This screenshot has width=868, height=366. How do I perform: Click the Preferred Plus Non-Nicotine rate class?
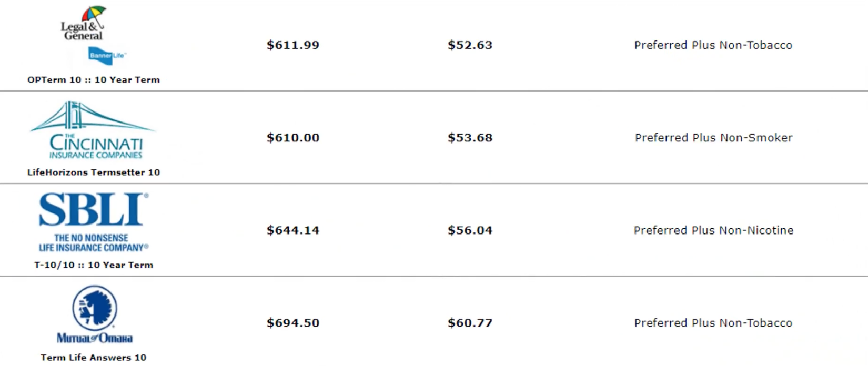click(713, 230)
